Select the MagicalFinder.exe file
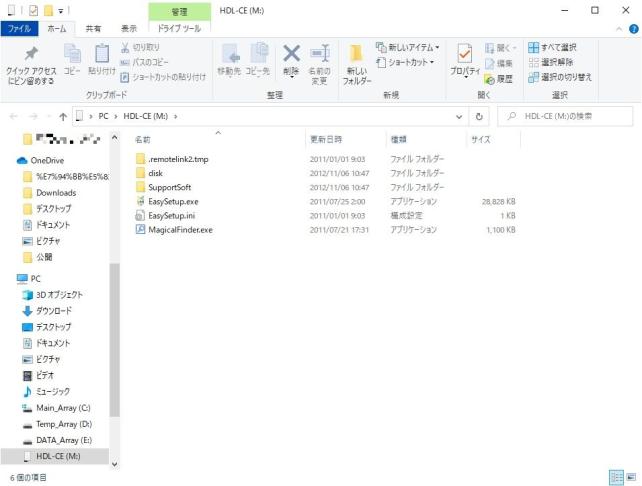The image size is (642, 486). [180, 230]
